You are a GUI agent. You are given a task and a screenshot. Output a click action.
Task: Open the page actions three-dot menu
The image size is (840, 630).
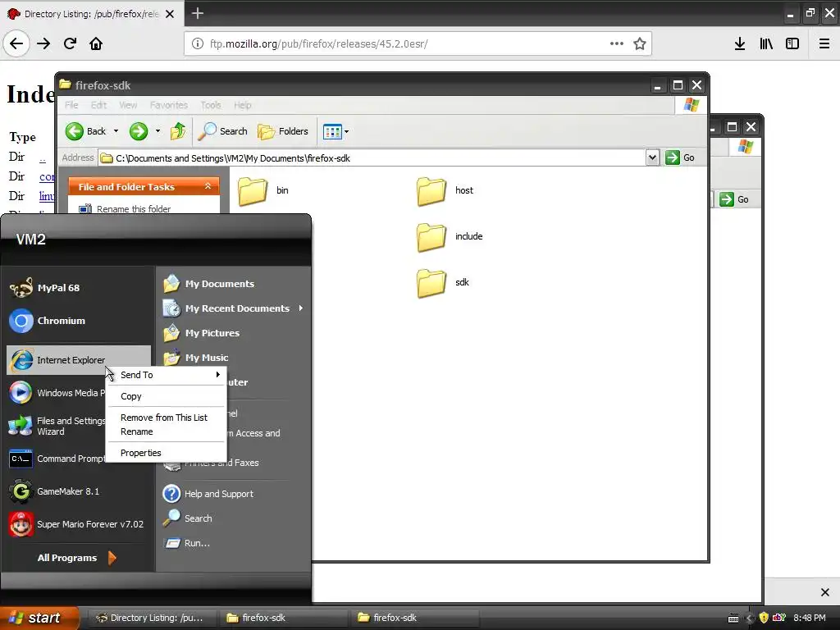[617, 43]
